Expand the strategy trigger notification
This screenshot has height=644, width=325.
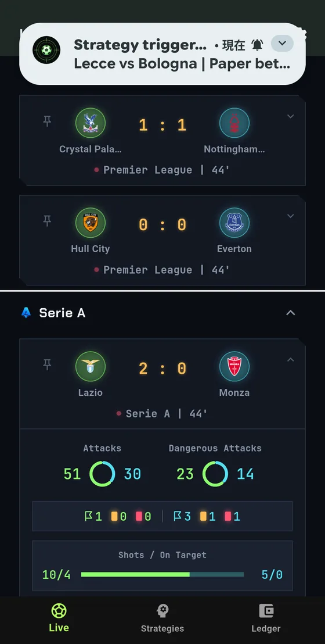point(282,44)
